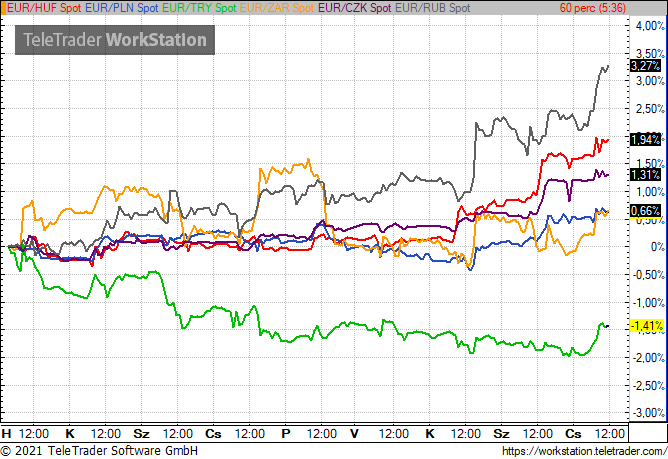Click the V day label on time axis

click(354, 434)
